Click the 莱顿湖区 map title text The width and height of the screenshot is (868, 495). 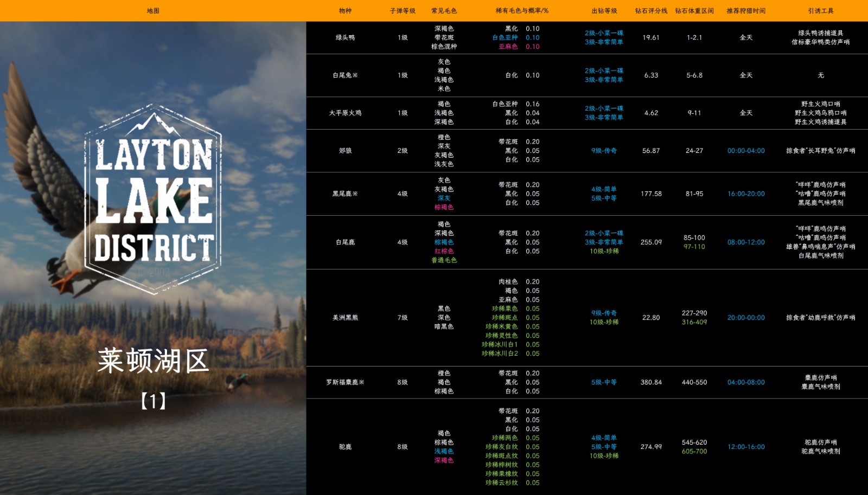(x=153, y=361)
